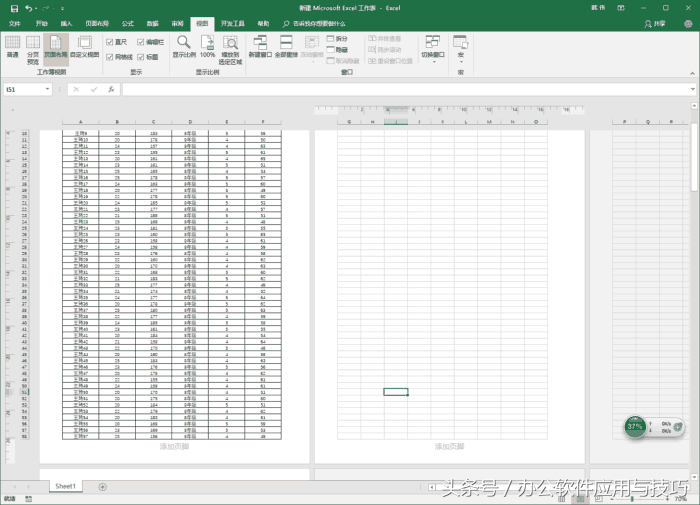Click the selected cell I51
The height and width of the screenshot is (505, 700).
(396, 392)
